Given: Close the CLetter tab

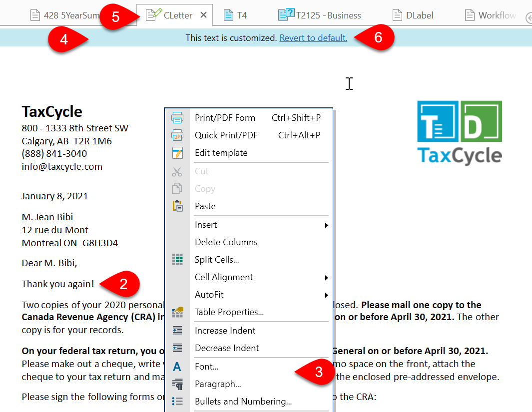Looking at the screenshot, I should (204, 15).
